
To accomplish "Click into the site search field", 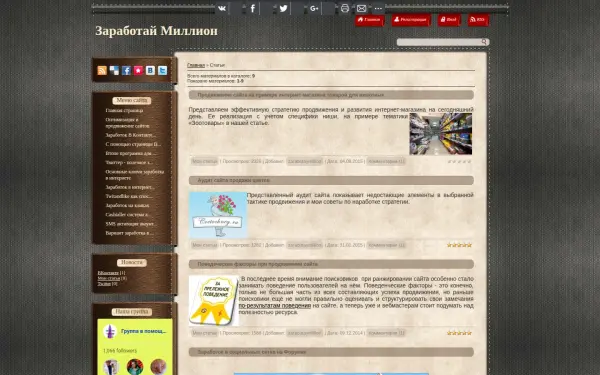I will pyautogui.click(x=439, y=42).
